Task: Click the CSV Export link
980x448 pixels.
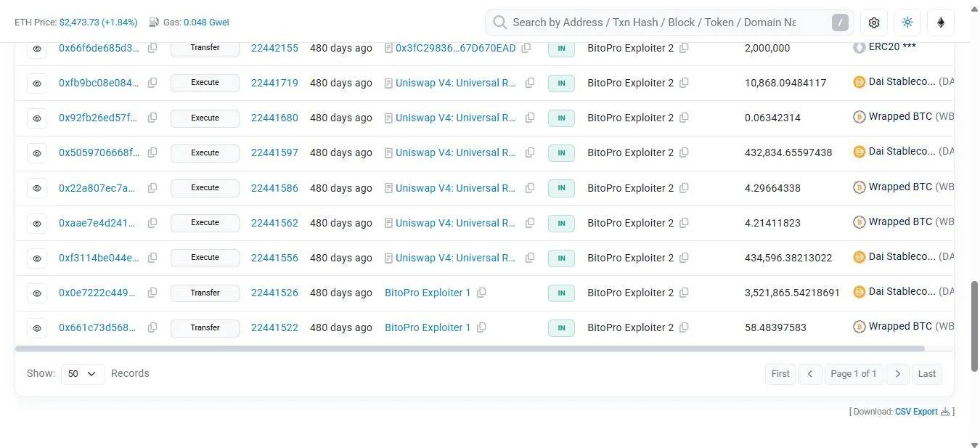Action: point(916,412)
